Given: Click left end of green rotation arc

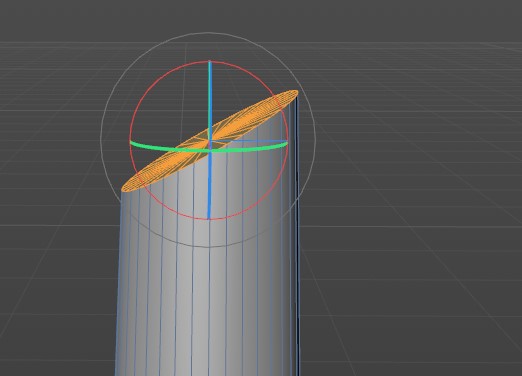Looking at the screenshot, I should 131,143.
